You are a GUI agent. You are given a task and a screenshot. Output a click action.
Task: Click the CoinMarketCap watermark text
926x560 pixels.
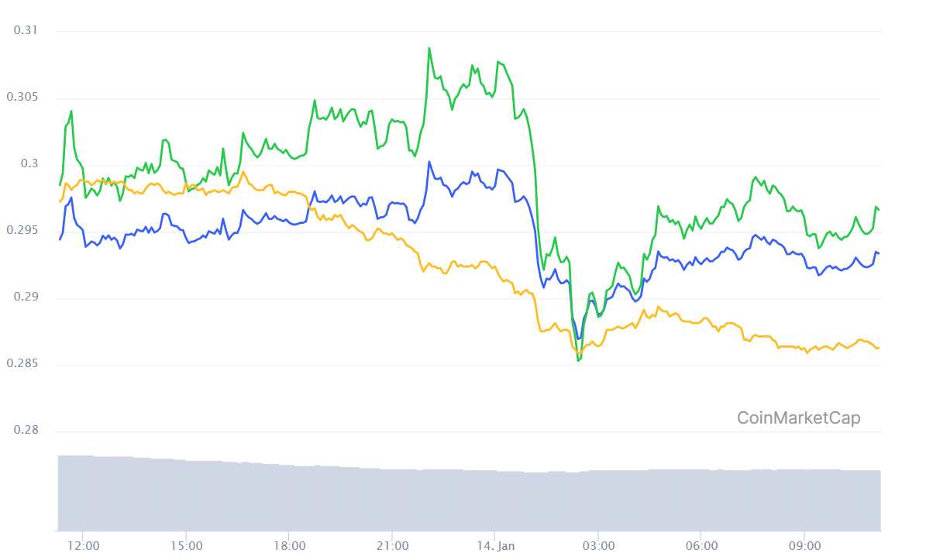pyautogui.click(x=798, y=417)
